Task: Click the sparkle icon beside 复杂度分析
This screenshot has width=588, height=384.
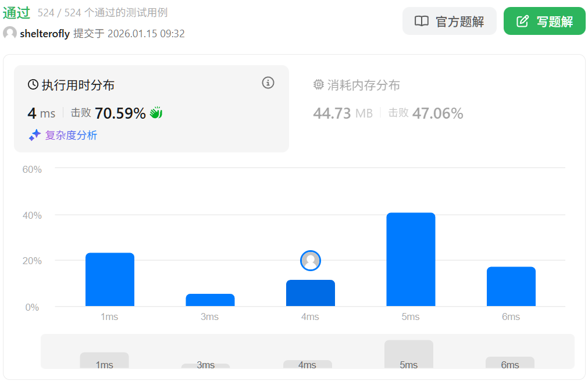Action: [35, 135]
